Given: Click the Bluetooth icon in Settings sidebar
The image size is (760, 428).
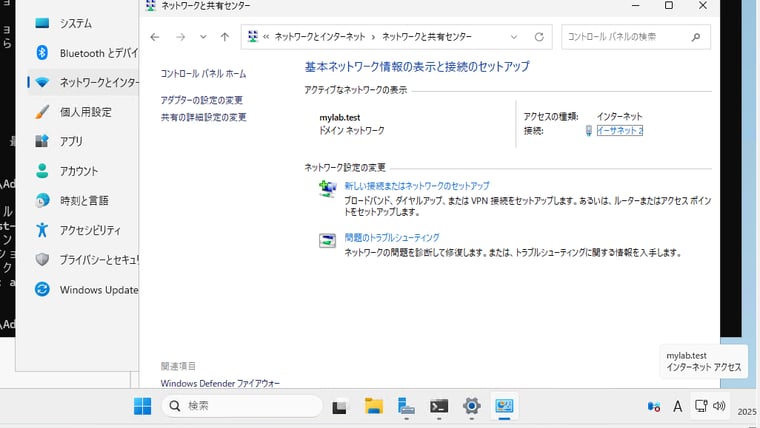Looking at the screenshot, I should [42, 52].
